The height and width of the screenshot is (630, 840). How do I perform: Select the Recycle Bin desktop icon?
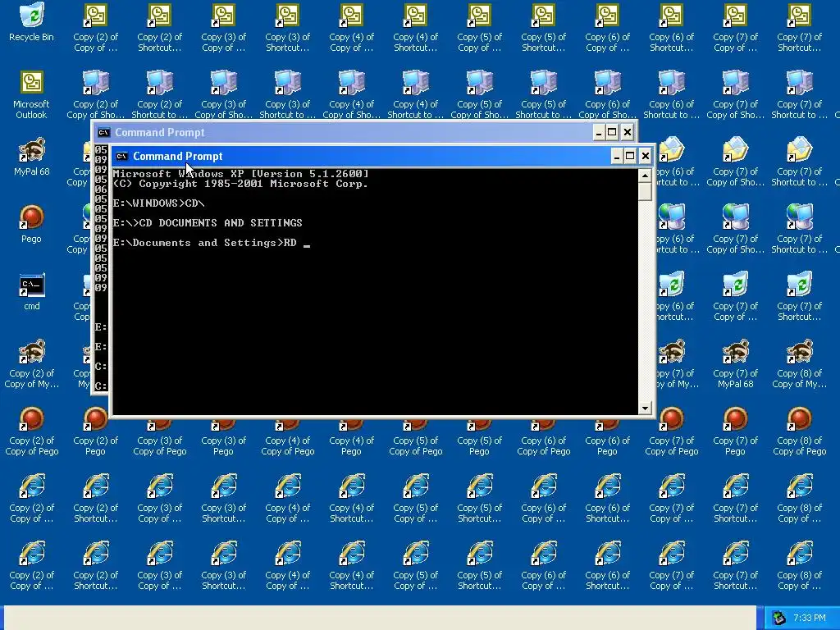(31, 22)
